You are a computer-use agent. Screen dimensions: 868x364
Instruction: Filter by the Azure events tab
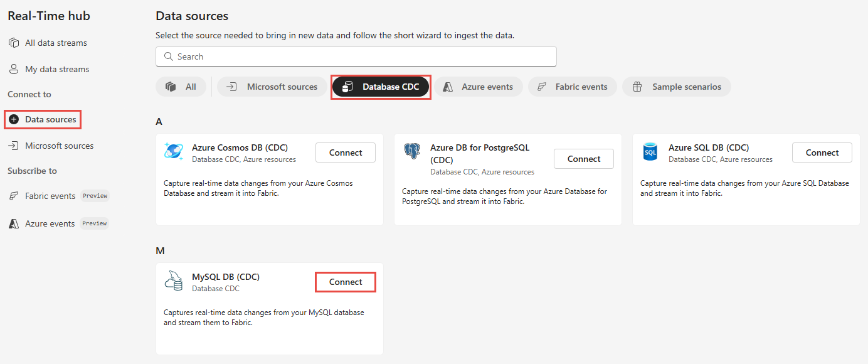tap(478, 87)
